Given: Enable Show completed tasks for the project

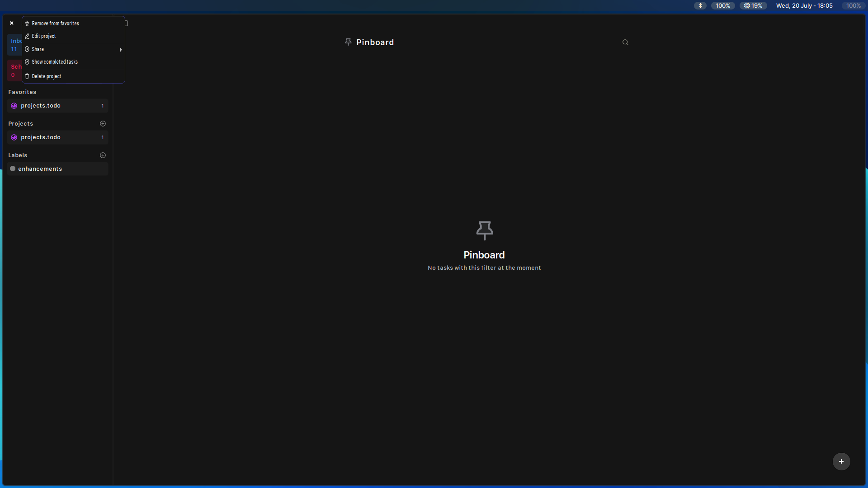Looking at the screenshot, I should (54, 62).
